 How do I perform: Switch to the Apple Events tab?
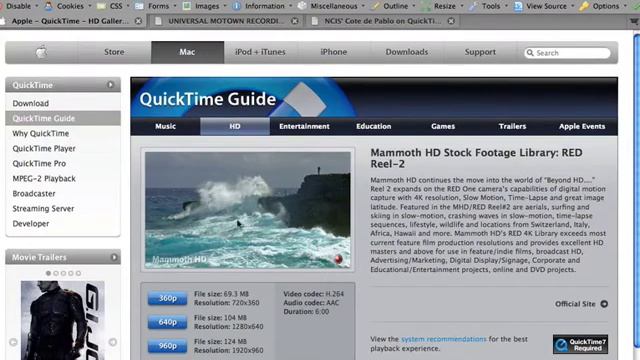(x=582, y=127)
